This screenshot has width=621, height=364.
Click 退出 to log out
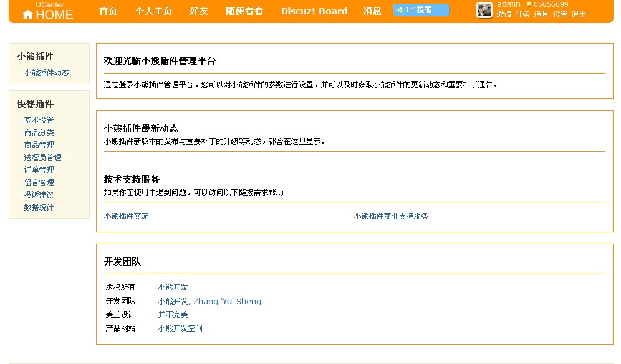coord(579,14)
